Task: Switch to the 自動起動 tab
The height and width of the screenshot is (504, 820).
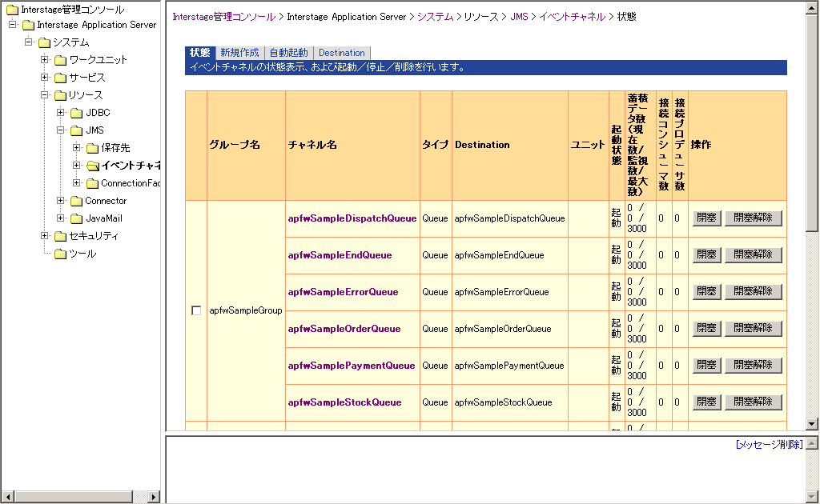Action: click(288, 53)
